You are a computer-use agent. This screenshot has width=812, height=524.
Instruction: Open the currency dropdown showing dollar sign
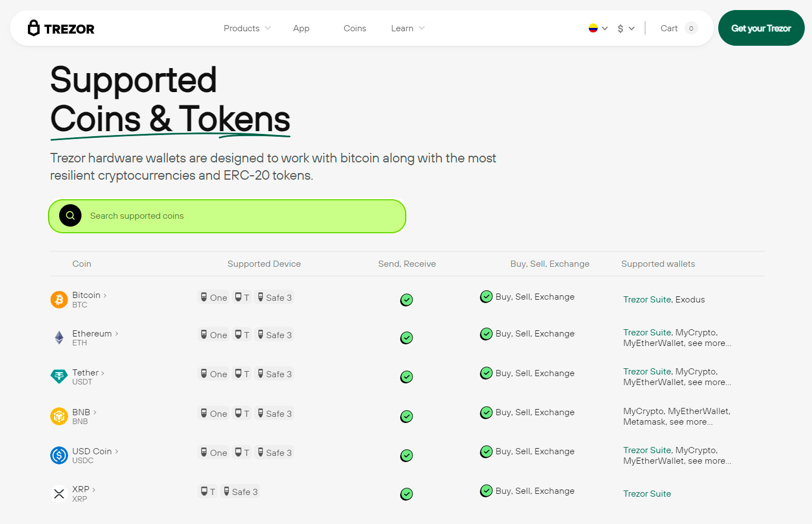pos(626,28)
